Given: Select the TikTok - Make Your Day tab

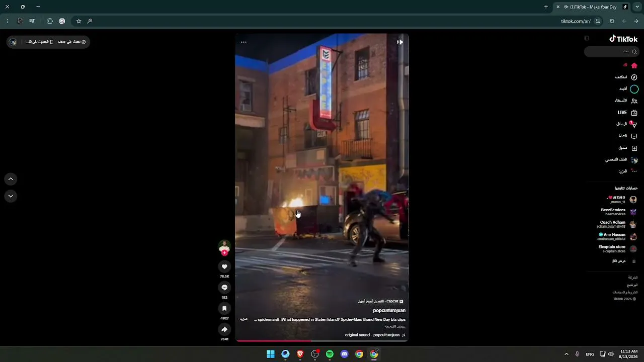Looking at the screenshot, I should [592, 7].
